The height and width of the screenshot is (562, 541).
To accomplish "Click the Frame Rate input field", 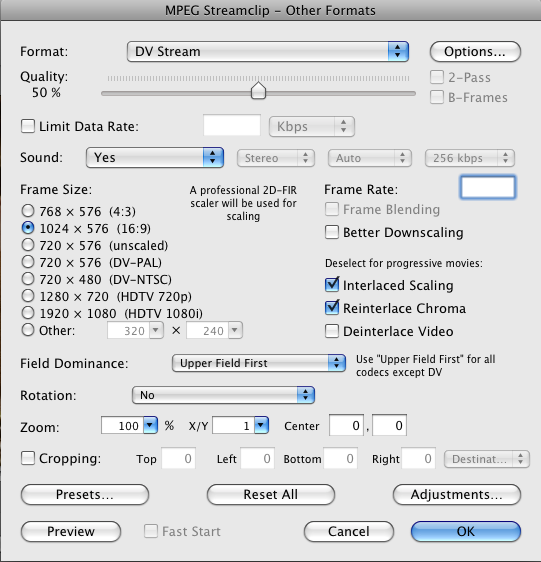I will coord(488,187).
